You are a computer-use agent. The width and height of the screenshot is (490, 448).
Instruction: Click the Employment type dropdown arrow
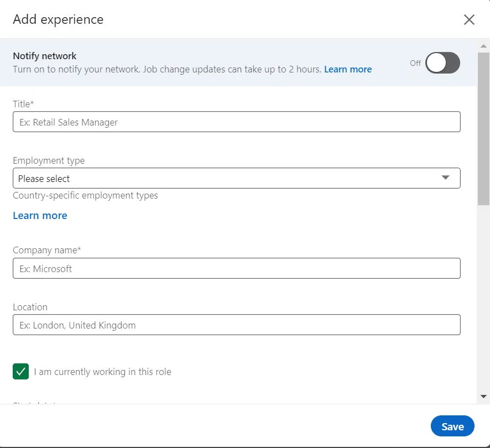446,178
